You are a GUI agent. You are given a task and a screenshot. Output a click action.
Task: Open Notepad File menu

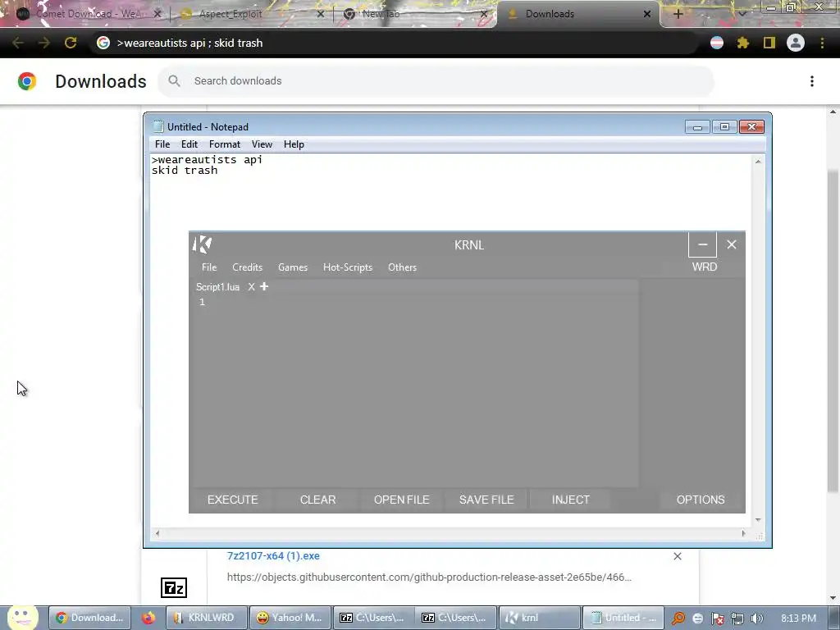click(x=162, y=144)
